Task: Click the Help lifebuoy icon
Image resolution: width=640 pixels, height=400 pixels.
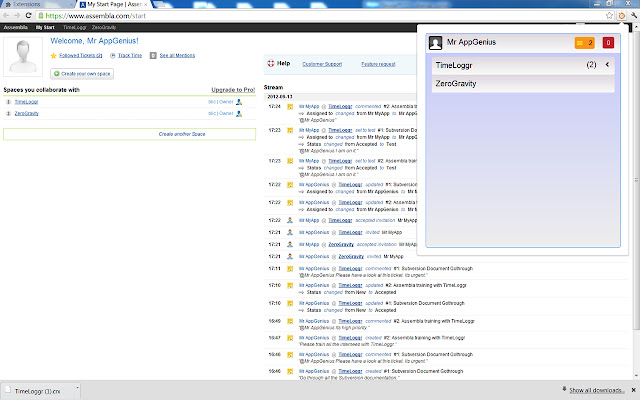Action: tap(271, 63)
